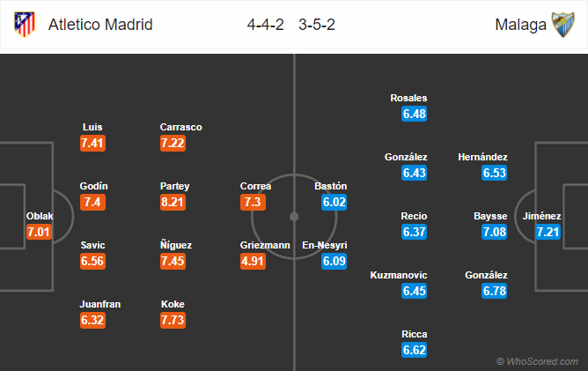The height and width of the screenshot is (371, 588).
Task: Click Rosales's 6.48 rating badge
Action: coord(414,114)
